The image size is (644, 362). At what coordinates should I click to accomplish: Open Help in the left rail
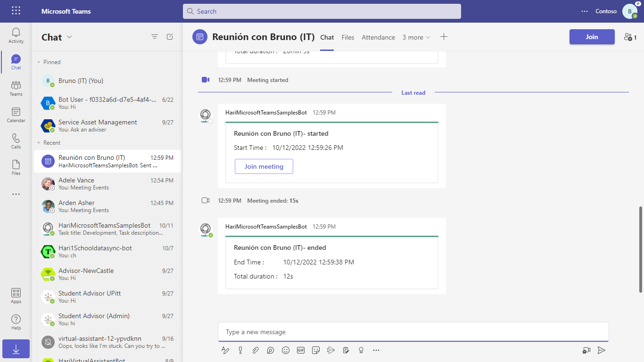[16, 322]
